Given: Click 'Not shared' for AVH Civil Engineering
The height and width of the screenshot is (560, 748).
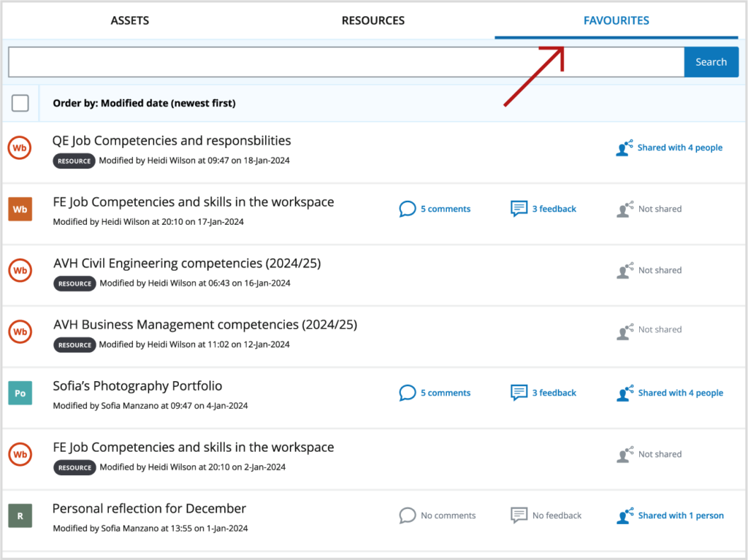Looking at the screenshot, I should [x=660, y=270].
